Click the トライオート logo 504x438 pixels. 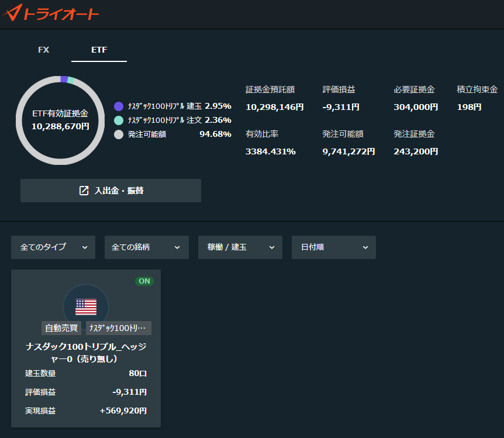click(x=51, y=13)
